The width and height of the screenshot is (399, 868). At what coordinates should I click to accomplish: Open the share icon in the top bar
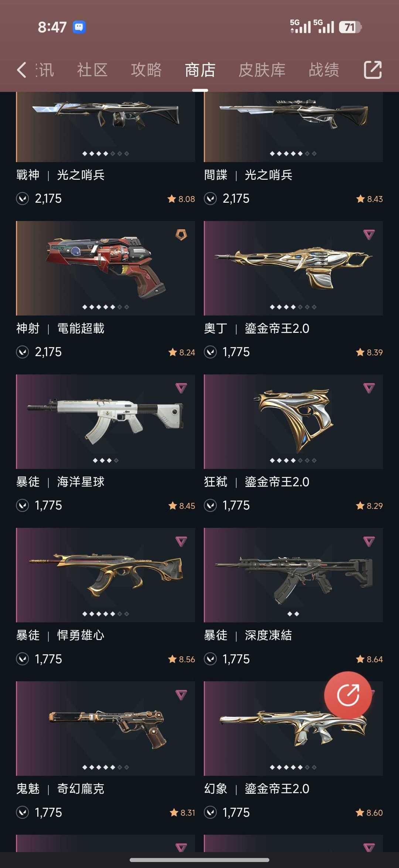click(372, 70)
